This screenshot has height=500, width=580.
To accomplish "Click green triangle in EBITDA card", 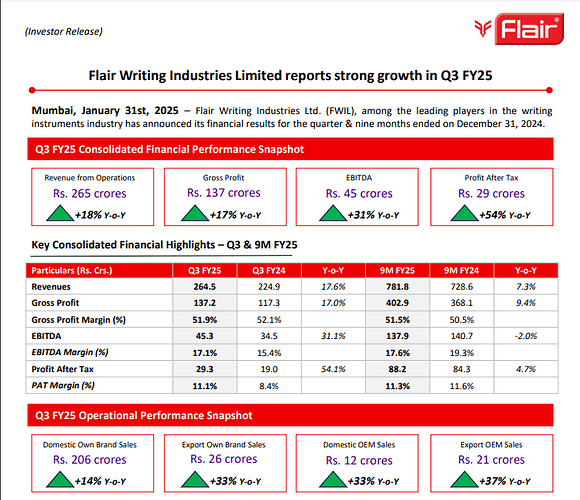I will 333,213.
